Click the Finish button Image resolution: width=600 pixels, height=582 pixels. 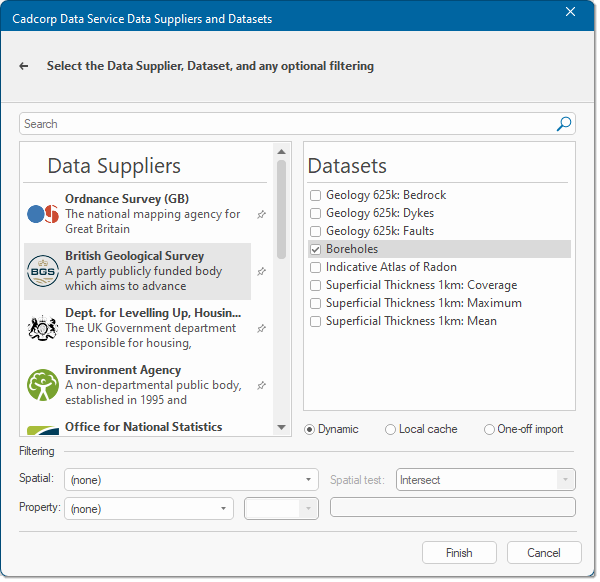(x=459, y=553)
